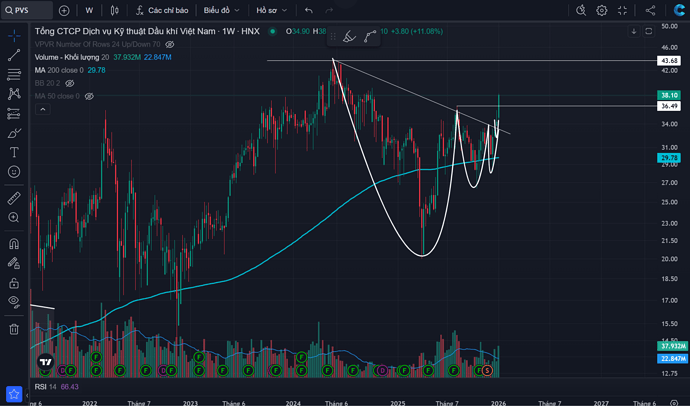Click the RSI value 66.43
The height and width of the screenshot is (406, 690).
coord(70,387)
